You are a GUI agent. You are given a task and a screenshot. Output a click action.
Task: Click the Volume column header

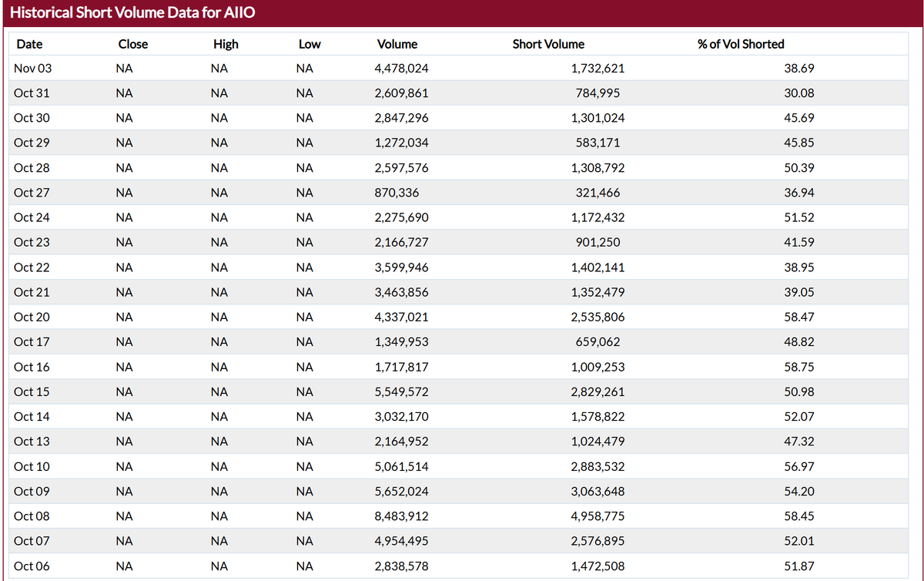(397, 44)
